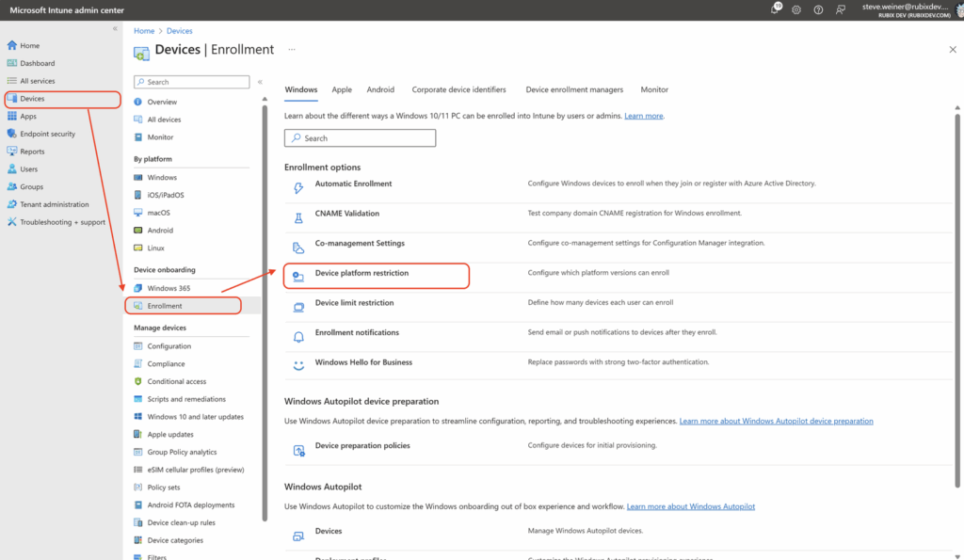Select iOS/iPadOS under By platform
The image size is (964, 560).
click(166, 195)
